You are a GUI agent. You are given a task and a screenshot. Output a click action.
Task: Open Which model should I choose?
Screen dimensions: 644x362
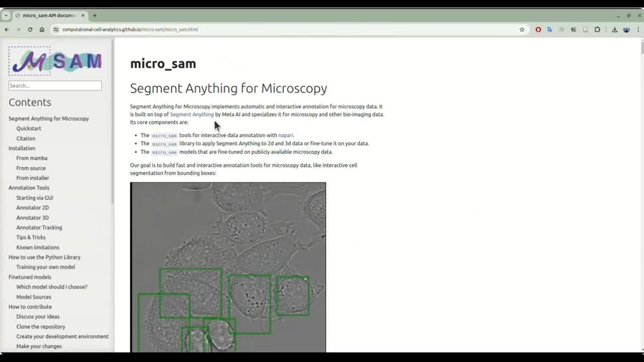point(52,287)
